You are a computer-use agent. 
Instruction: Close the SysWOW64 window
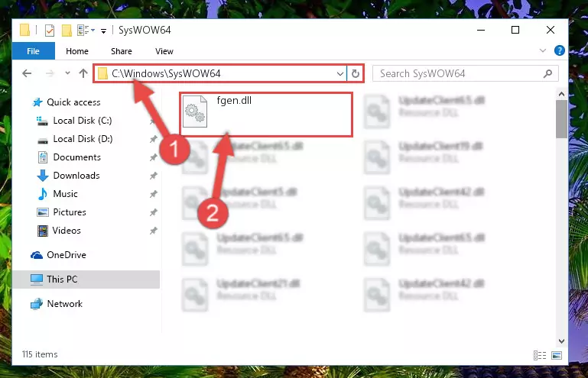(550, 30)
